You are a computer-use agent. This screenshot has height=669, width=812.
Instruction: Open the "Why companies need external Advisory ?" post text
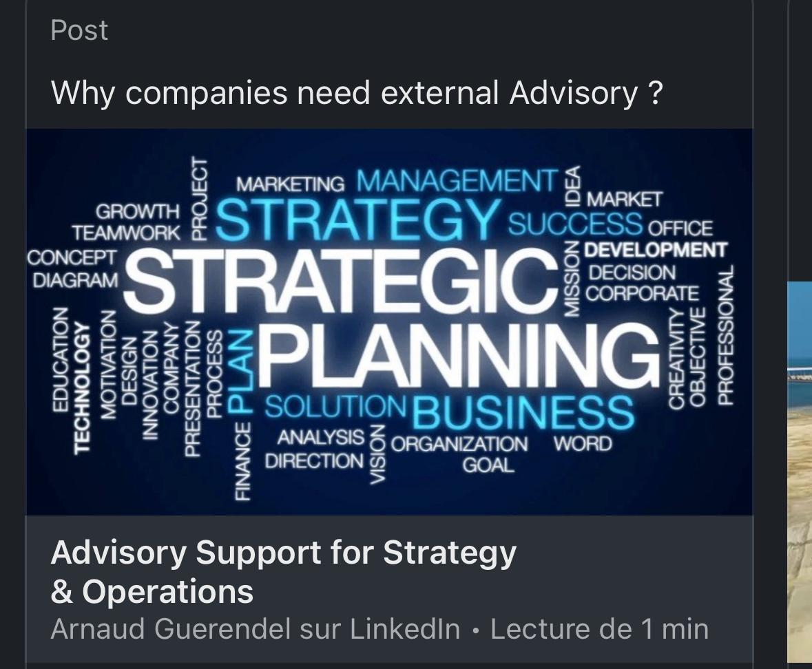click(x=357, y=92)
